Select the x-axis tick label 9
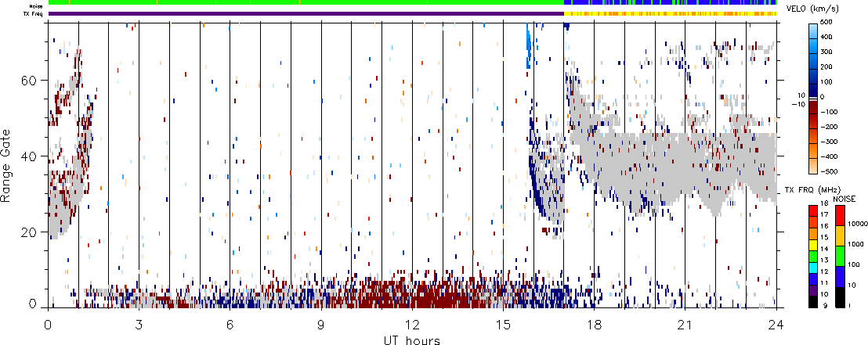Viewport: 868px width, 345px height. point(321,325)
